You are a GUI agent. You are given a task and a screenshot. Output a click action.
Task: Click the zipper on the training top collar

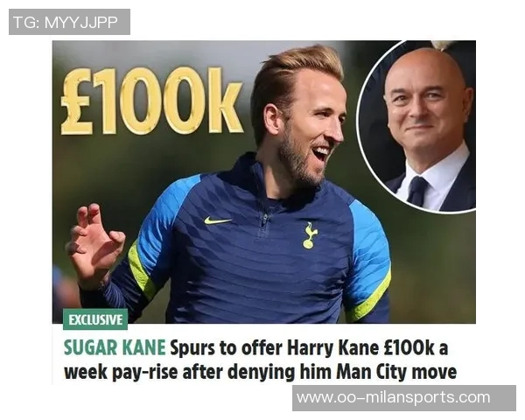[264, 220]
